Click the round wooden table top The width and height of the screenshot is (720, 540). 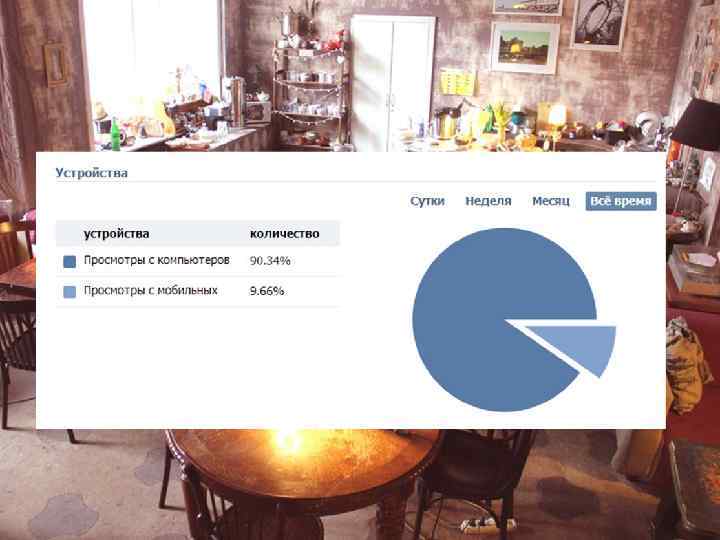tap(303, 464)
